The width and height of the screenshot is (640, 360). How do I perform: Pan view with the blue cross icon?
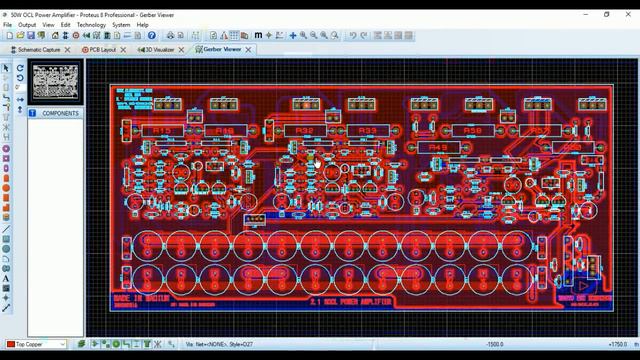293,36
